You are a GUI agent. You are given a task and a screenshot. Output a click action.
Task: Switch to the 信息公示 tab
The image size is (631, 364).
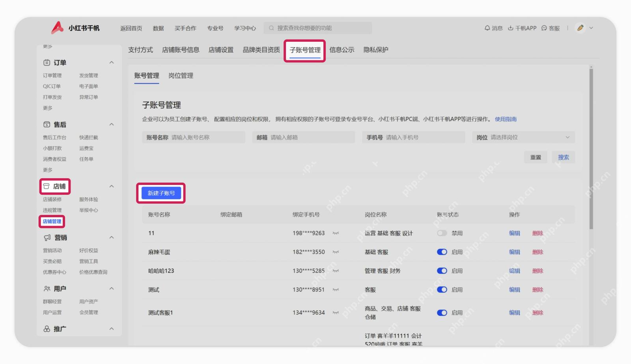pos(342,50)
